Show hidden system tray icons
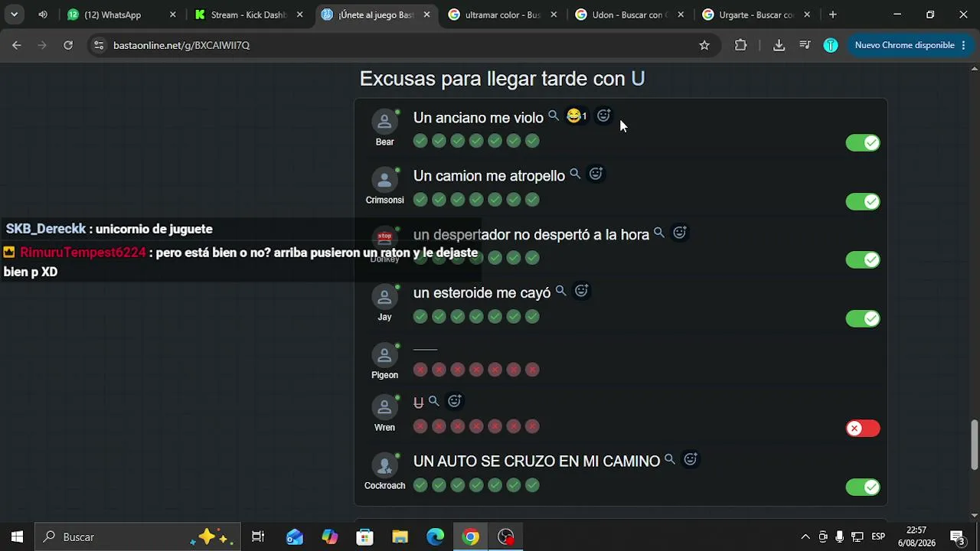This screenshot has width=980, height=551. coord(805,537)
